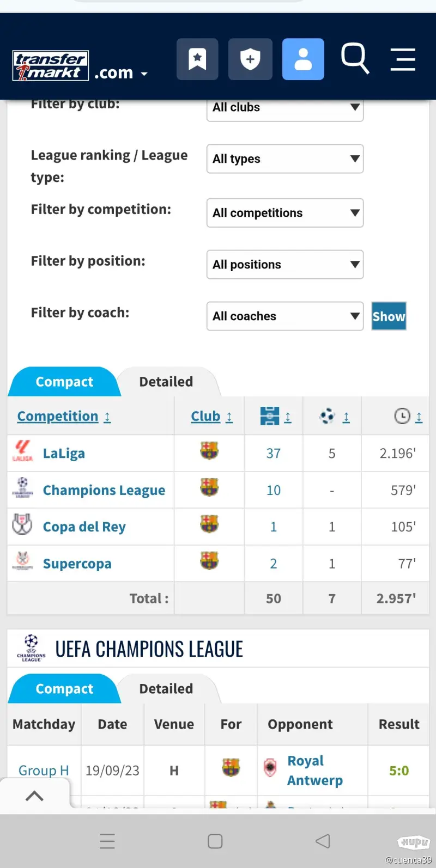Open the All types dropdown
The height and width of the screenshot is (868, 436).
click(x=284, y=159)
